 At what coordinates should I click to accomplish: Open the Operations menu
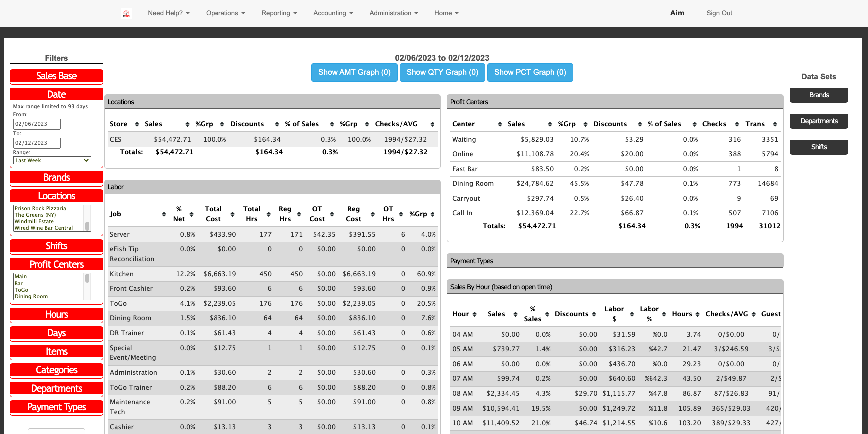(x=225, y=13)
